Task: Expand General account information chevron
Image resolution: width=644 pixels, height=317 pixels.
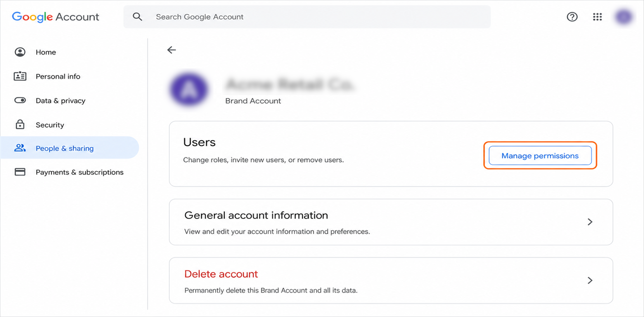Action: point(590,222)
